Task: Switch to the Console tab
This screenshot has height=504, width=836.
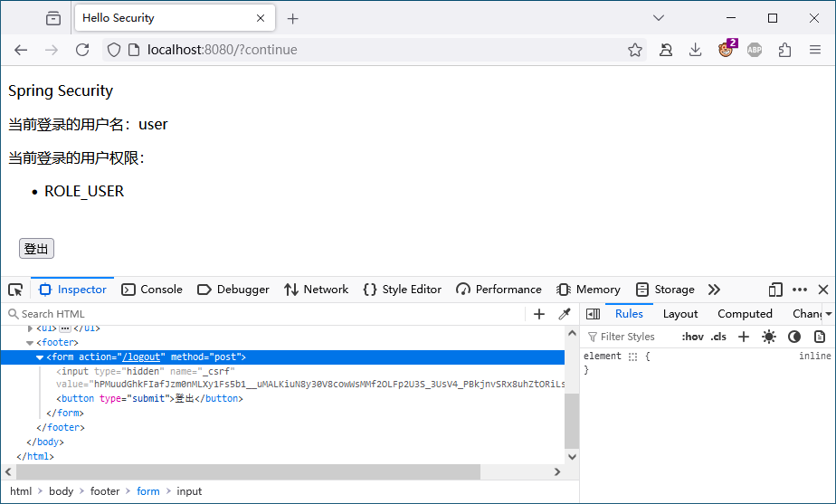Action: [152, 290]
